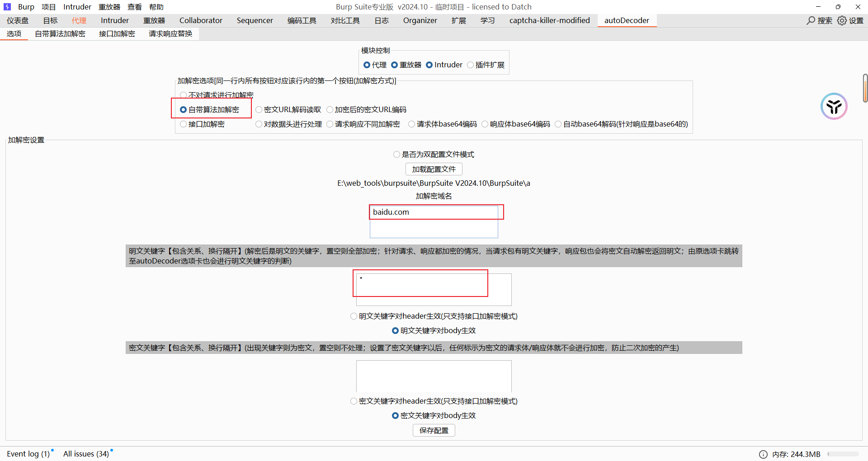This screenshot has width=868, height=461.
Task: Open the 重放器 menu in menu bar
Action: pyautogui.click(x=109, y=7)
